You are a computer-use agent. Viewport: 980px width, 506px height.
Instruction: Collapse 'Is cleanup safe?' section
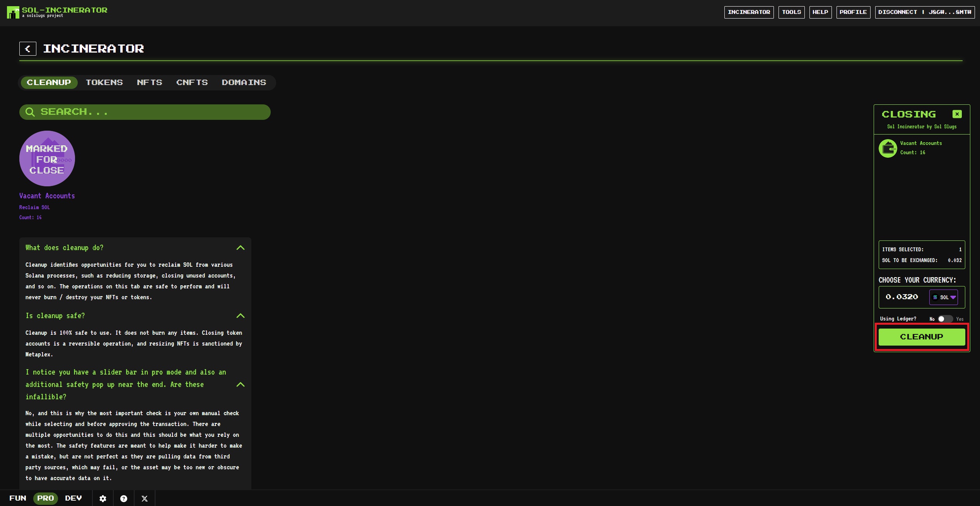tap(240, 316)
